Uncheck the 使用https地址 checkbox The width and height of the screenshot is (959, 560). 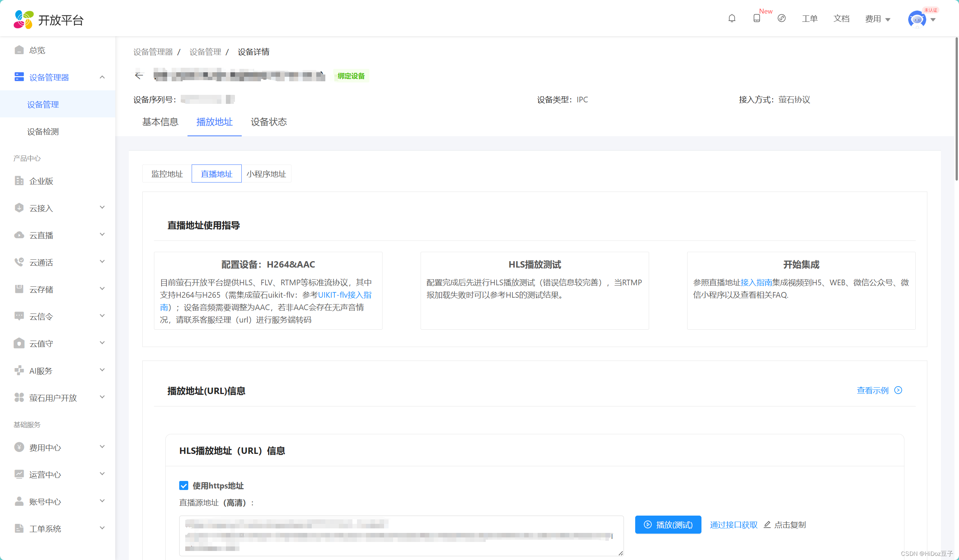(184, 485)
